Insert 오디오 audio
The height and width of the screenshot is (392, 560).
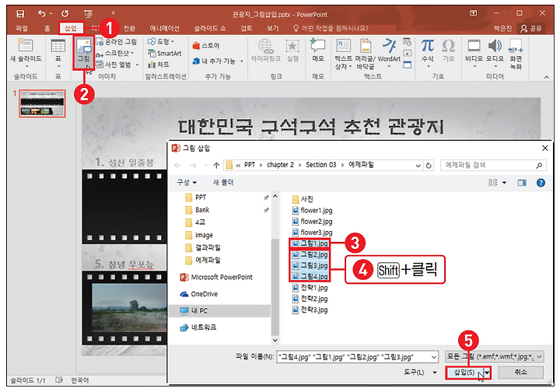tap(495, 53)
